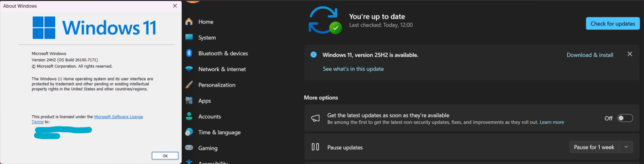Click the pause icon beside Pause updates
This screenshot has width=644, height=164.
point(315,147)
